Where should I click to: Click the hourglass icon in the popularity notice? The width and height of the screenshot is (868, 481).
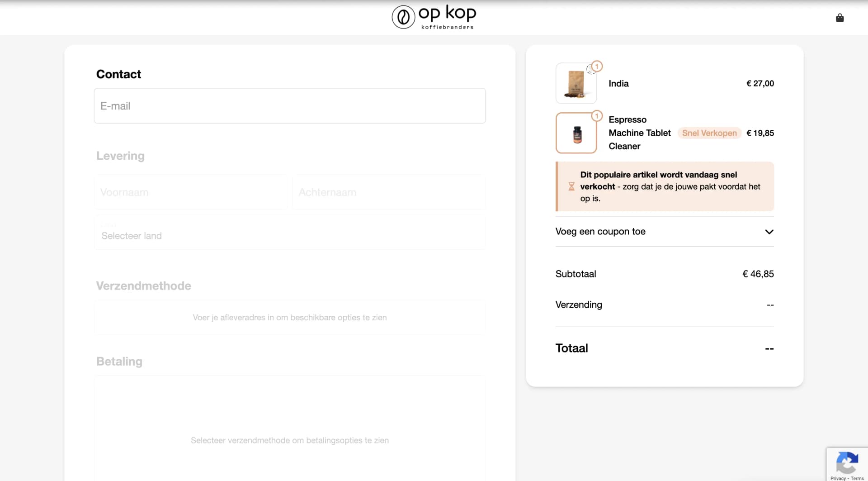[x=571, y=186]
